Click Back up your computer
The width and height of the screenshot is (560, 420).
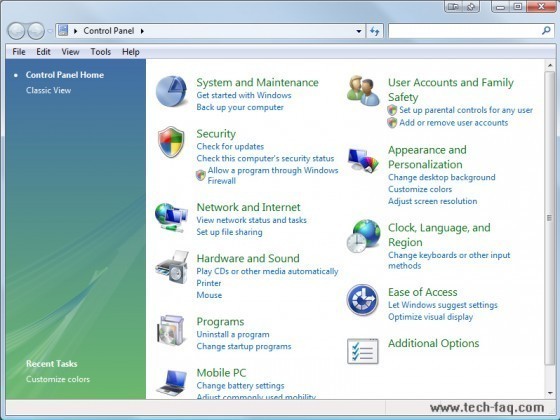tap(240, 107)
